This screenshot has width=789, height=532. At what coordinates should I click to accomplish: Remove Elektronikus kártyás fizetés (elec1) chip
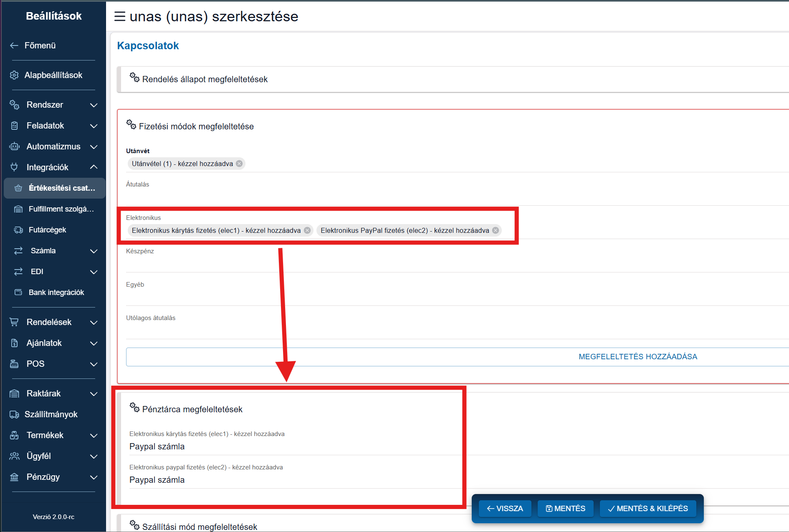click(307, 230)
